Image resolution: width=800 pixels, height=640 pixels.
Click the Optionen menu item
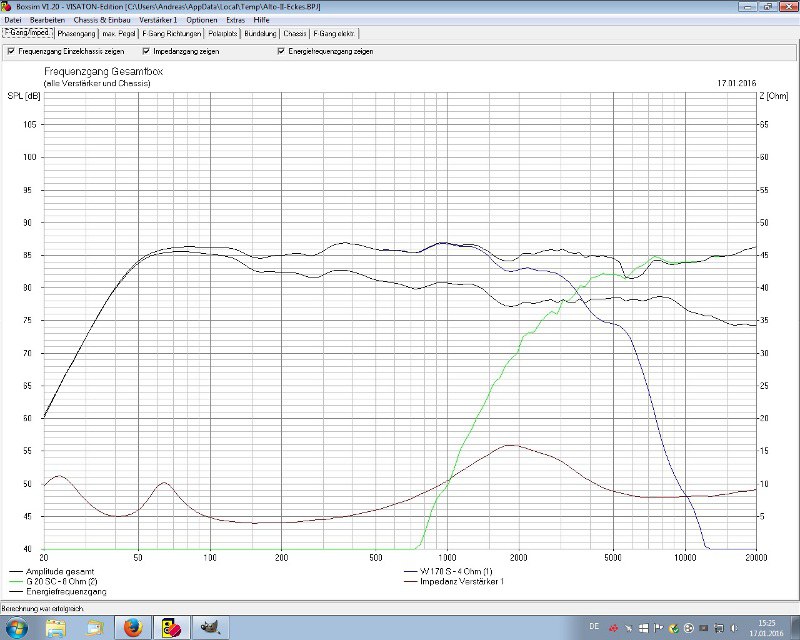click(201, 20)
